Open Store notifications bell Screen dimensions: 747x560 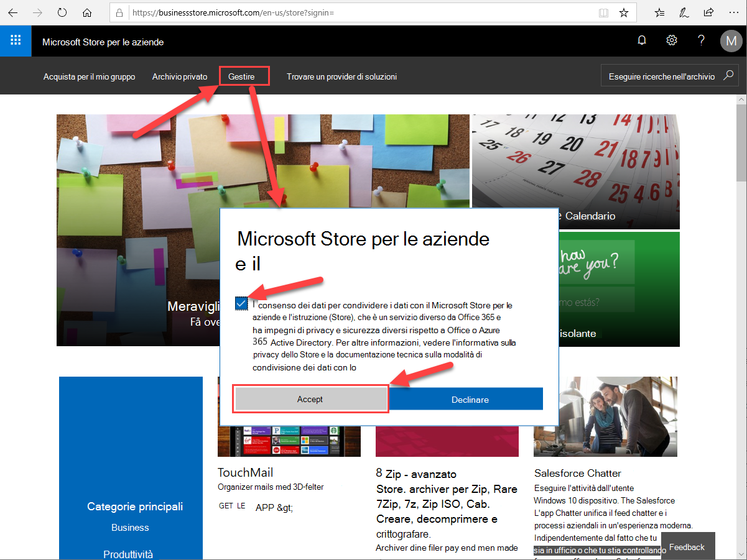click(641, 40)
